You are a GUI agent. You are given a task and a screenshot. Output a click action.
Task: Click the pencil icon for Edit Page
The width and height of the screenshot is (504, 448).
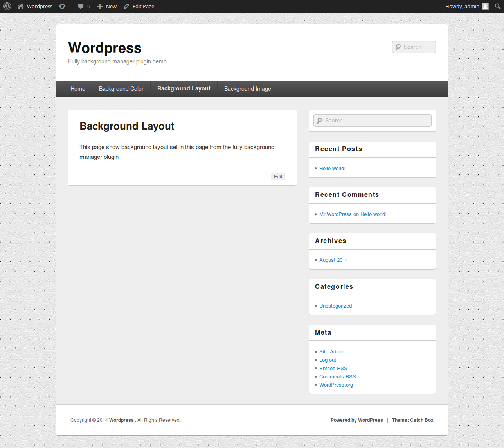click(x=126, y=6)
